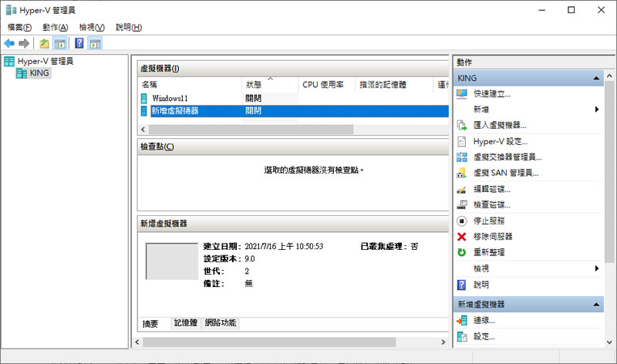Screen dimensions: 617x364
Task: Click 虛擬交換器管理員... action link
Action: point(507,157)
